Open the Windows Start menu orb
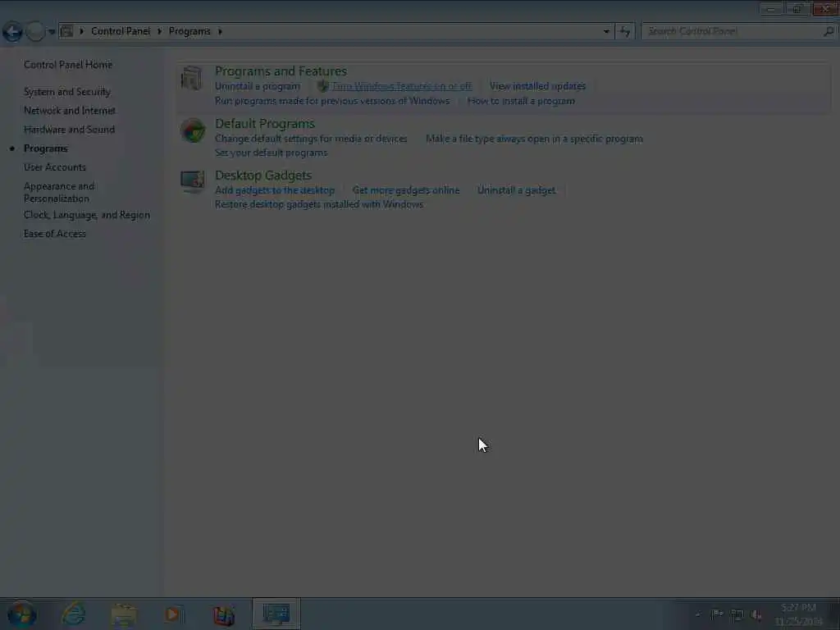The width and height of the screenshot is (840, 630). click(x=21, y=614)
